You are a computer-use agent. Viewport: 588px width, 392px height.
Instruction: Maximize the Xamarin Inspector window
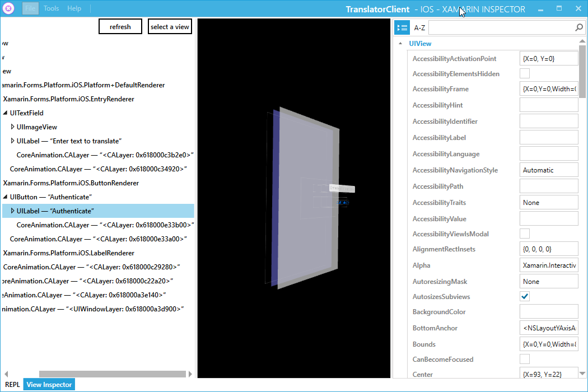coord(559,8)
